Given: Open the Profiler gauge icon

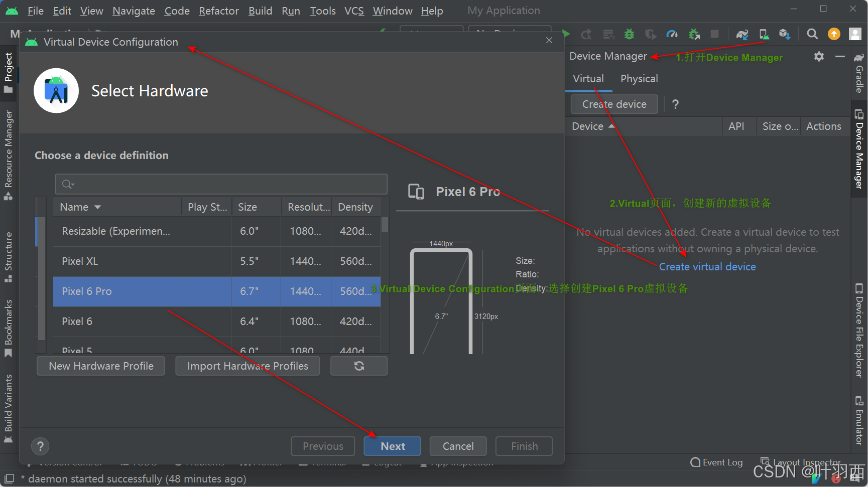Looking at the screenshot, I should tap(672, 34).
